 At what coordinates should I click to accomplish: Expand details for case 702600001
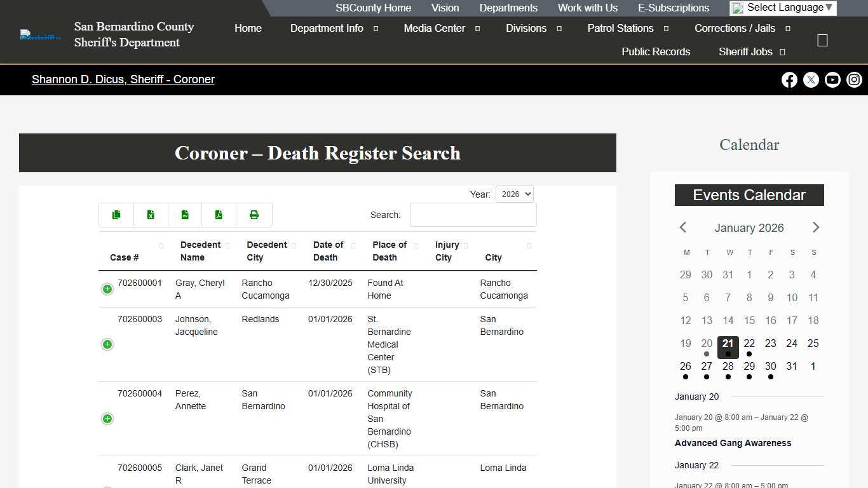[x=107, y=289]
